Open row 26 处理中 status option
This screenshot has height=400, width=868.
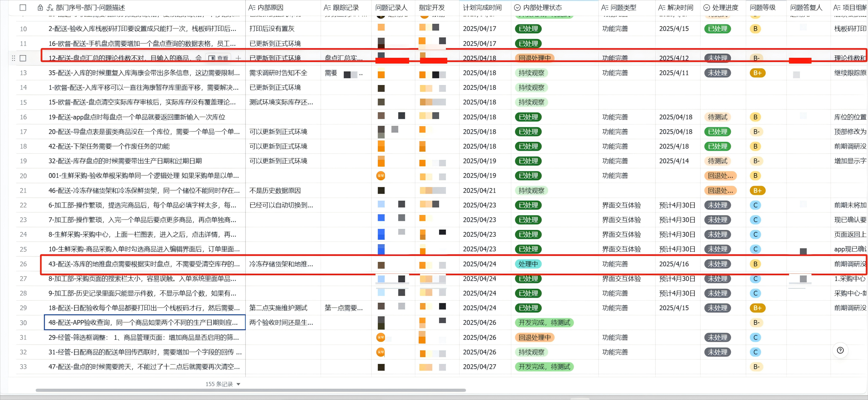coord(528,264)
